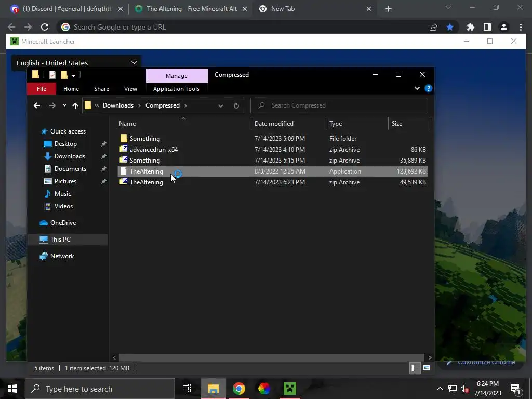Reload the Chrome page

coord(45,27)
